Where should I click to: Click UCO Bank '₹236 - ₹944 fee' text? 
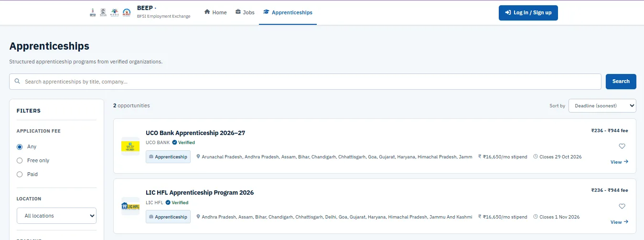(610, 130)
